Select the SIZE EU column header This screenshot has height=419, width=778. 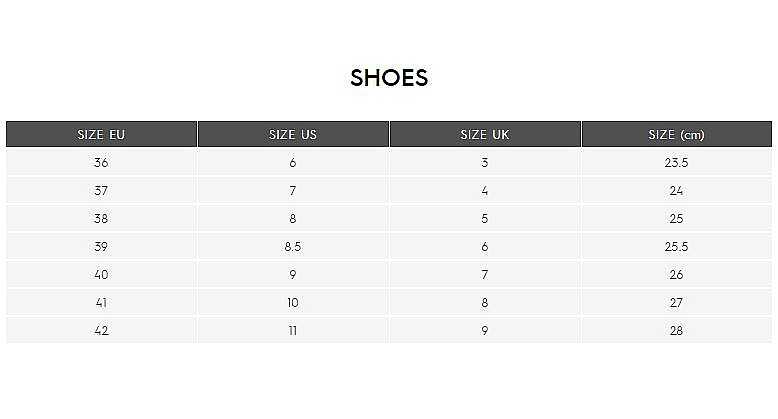[101, 135]
